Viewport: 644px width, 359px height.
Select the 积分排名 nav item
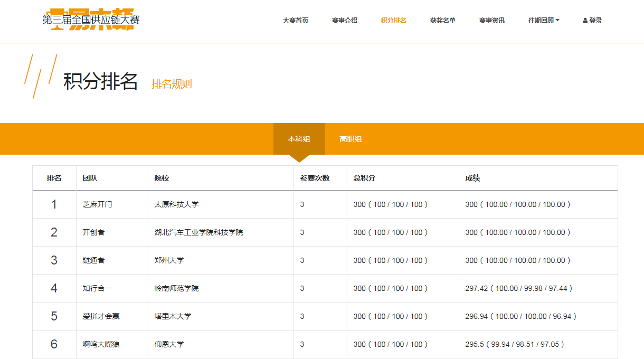click(393, 21)
